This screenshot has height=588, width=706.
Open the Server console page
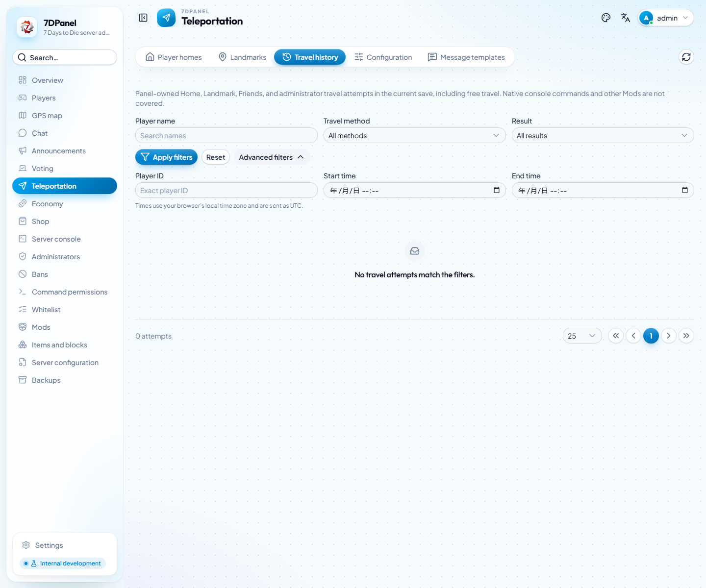[65, 239]
